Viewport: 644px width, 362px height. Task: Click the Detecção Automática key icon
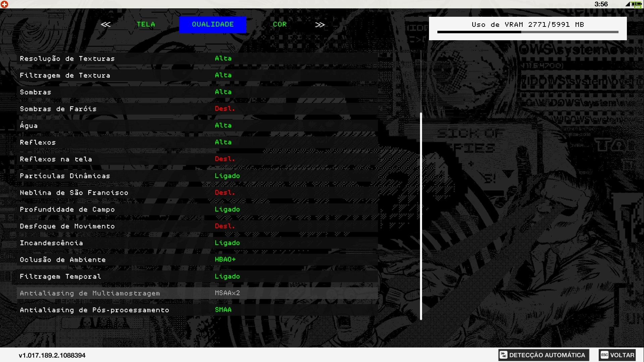pos(503,355)
